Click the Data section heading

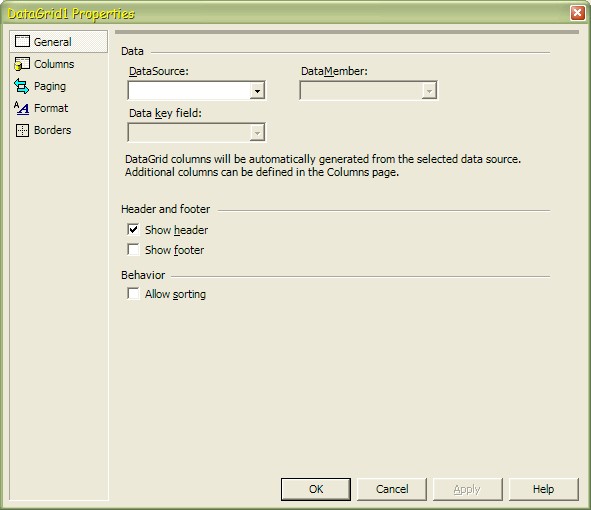click(132, 51)
